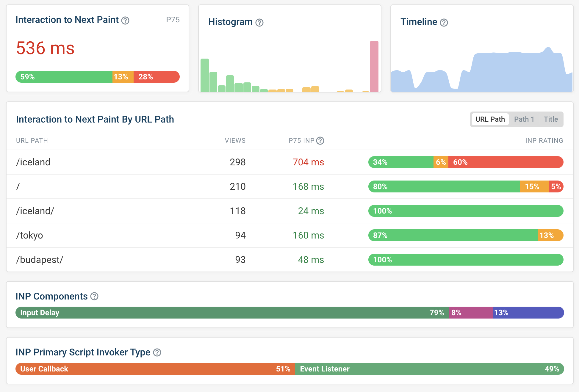The width and height of the screenshot is (579, 392).
Task: Open the / root URL path row
Action: [290, 186]
